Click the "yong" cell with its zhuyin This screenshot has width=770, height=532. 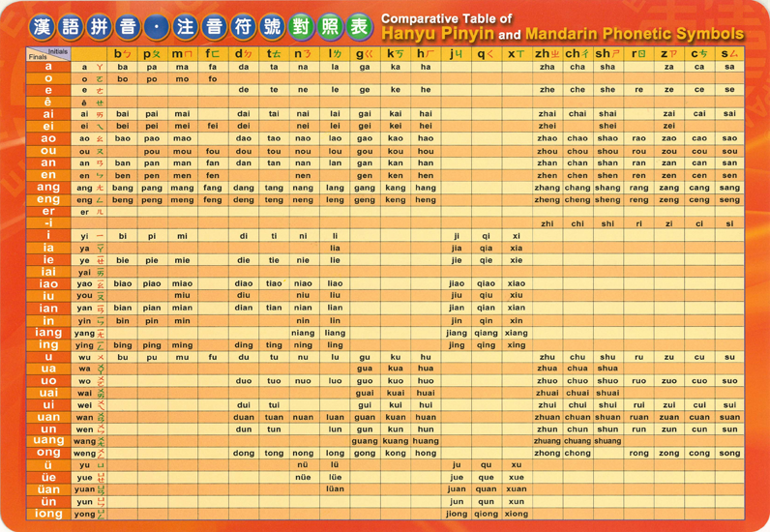coord(89,514)
